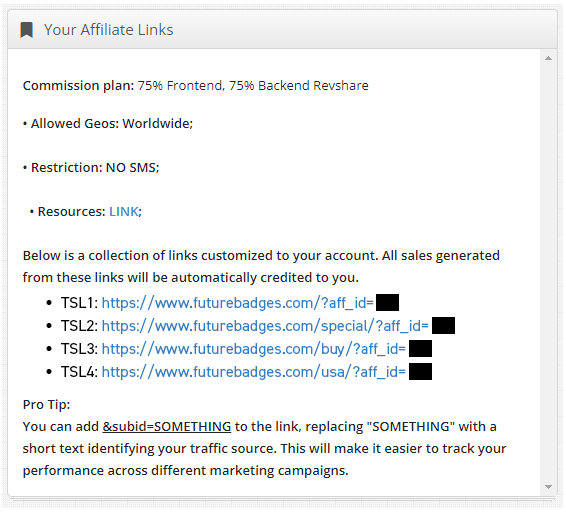The width and height of the screenshot is (566, 513).
Task: Click the blacked-out aff_id box on TSL2
Action: click(443, 326)
